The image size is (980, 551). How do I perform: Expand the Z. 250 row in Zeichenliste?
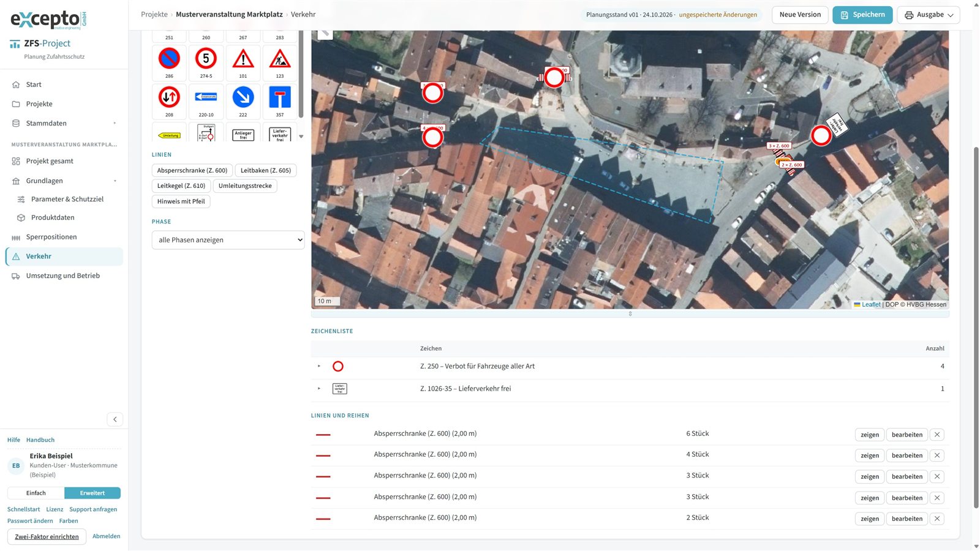[319, 366]
